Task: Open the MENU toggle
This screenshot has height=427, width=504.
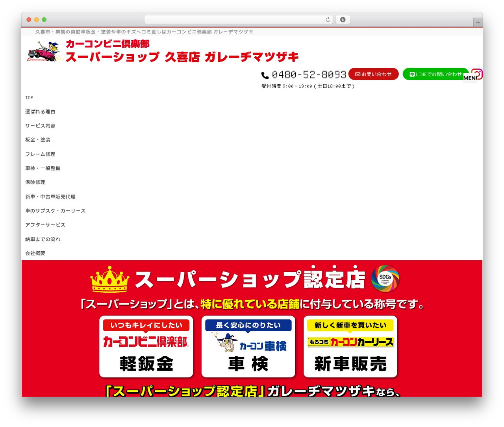Action: 470,78
